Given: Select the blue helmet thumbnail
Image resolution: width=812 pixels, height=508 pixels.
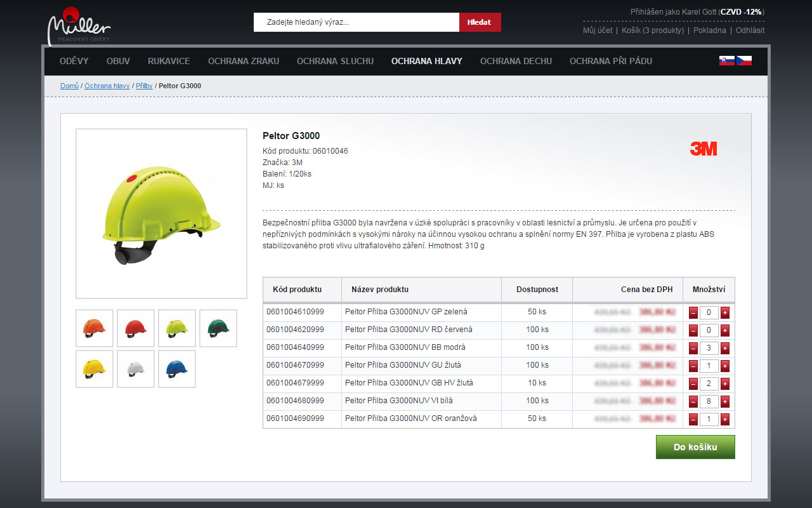Looking at the screenshot, I should tap(177, 369).
